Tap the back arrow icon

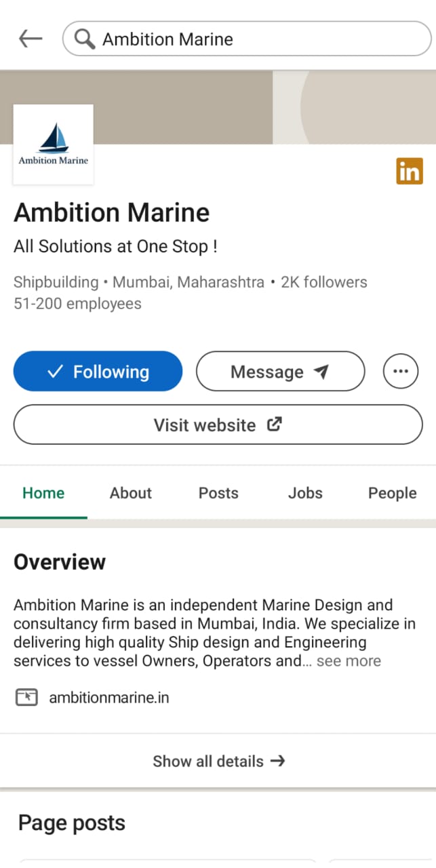coord(31,39)
